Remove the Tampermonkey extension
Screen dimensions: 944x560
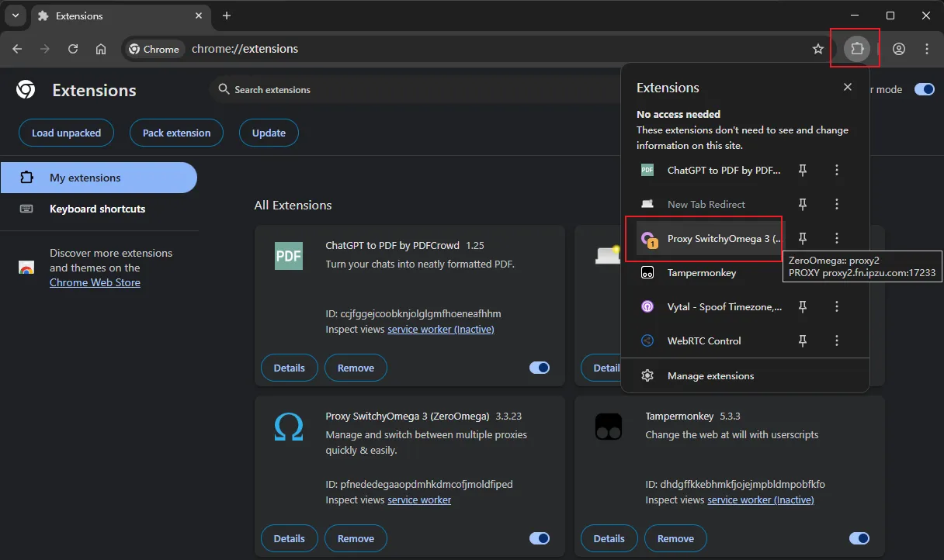[x=675, y=538]
